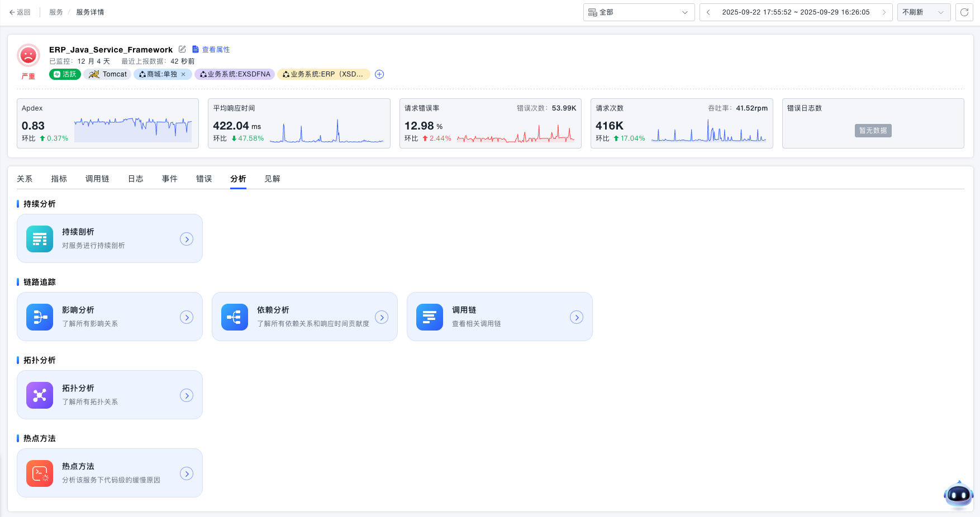Click the 依赖分析 dependency icon
Image resolution: width=980 pixels, height=517 pixels.
click(x=235, y=317)
